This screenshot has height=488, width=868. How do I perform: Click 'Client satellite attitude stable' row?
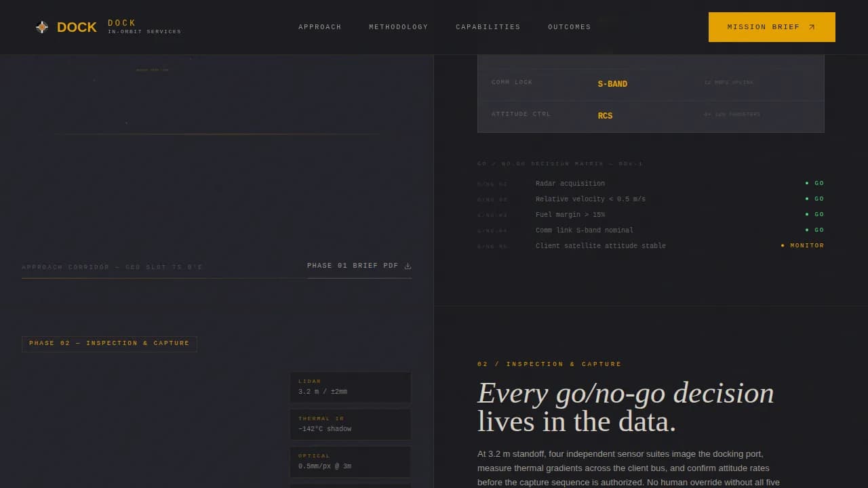click(601, 246)
